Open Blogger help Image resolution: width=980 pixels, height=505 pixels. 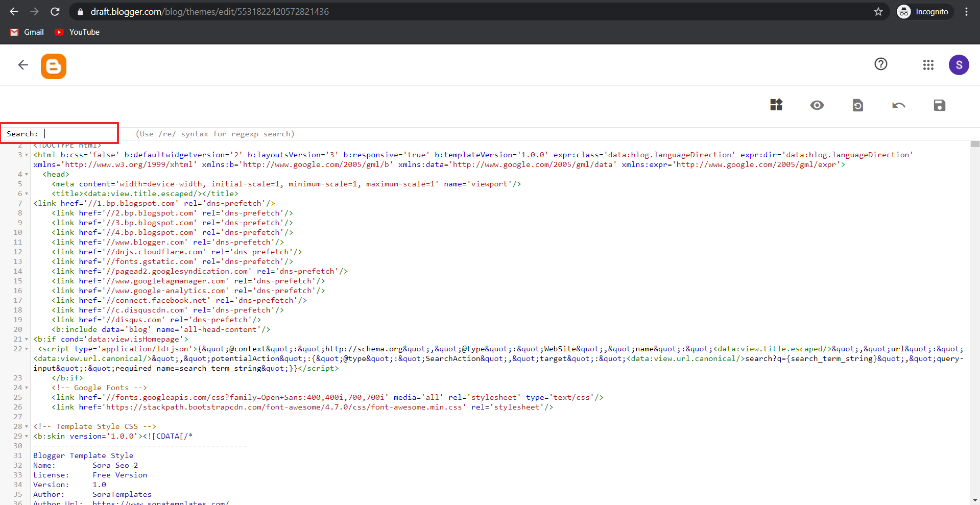click(x=881, y=64)
